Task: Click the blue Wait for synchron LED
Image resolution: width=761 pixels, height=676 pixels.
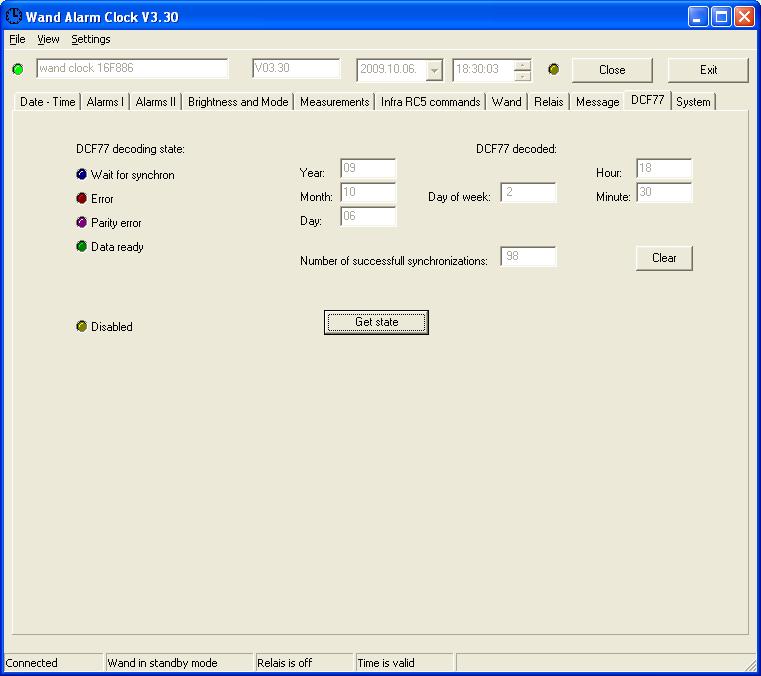Action: pyautogui.click(x=82, y=174)
